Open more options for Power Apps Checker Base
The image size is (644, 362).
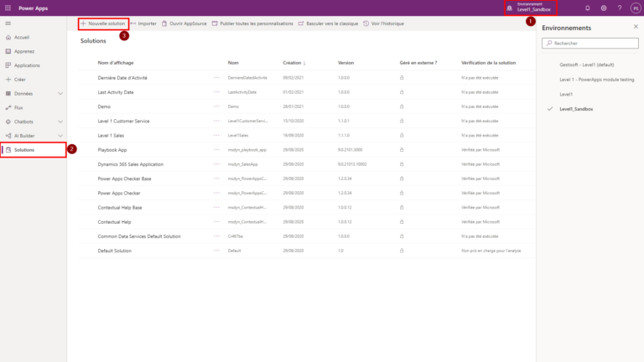(x=216, y=178)
